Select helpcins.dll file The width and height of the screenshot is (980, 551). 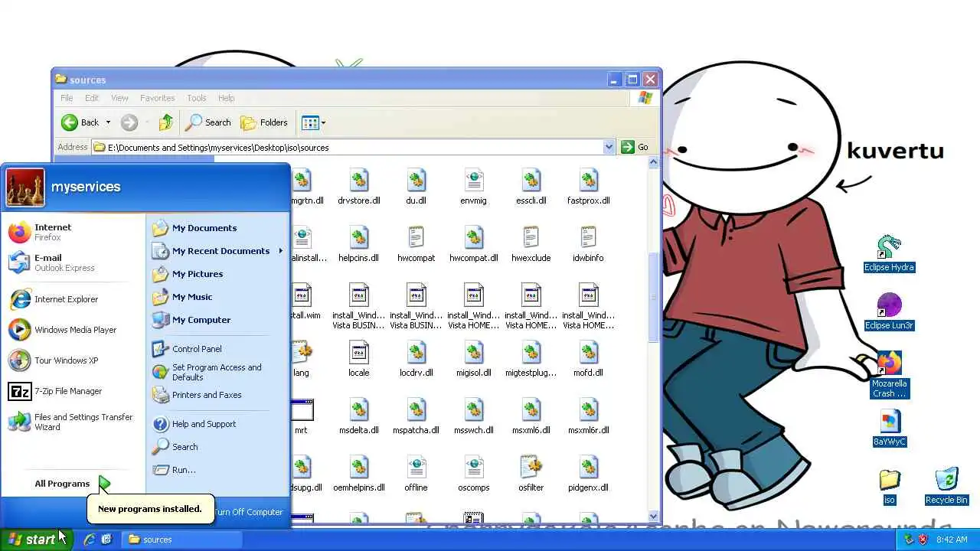coord(359,245)
